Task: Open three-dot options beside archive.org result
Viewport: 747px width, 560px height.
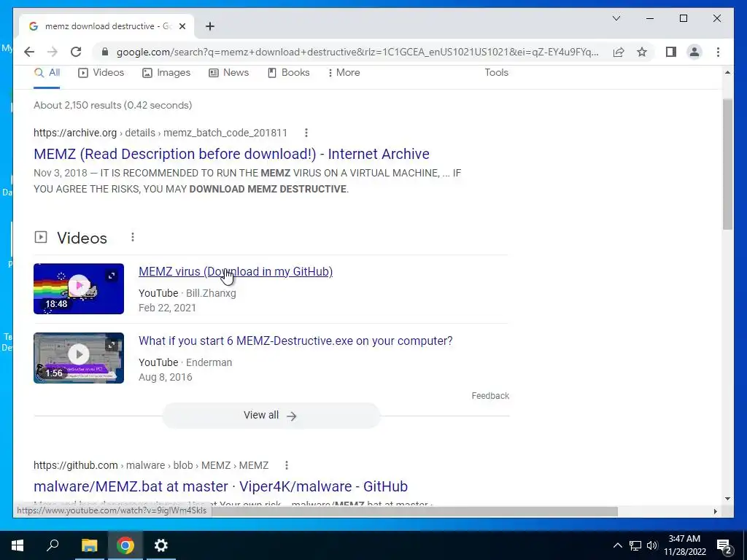Action: [306, 133]
